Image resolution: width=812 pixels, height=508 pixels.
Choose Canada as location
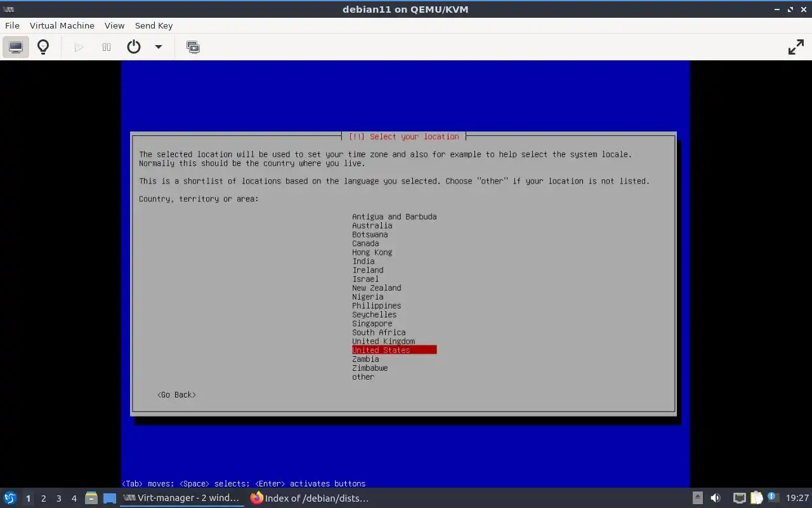click(365, 243)
